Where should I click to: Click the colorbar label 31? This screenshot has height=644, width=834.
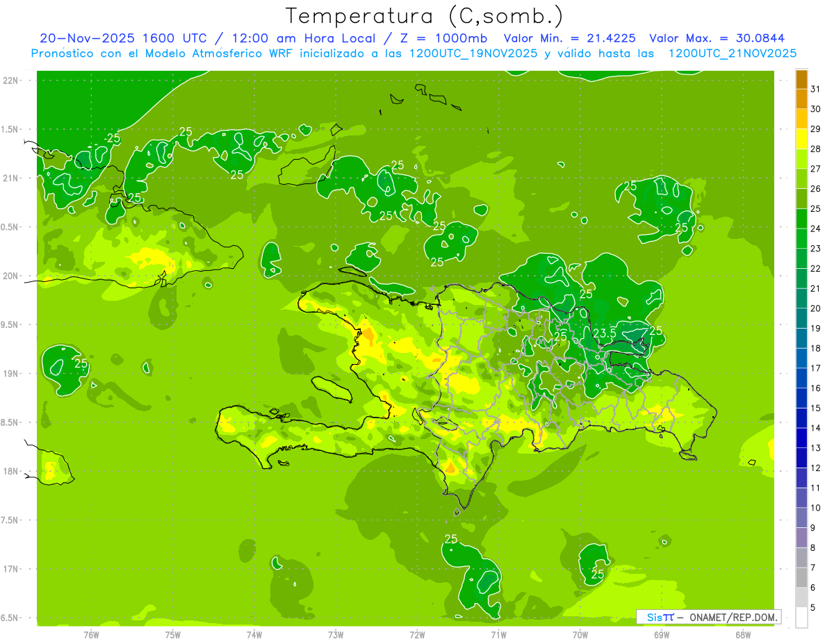pos(816,89)
